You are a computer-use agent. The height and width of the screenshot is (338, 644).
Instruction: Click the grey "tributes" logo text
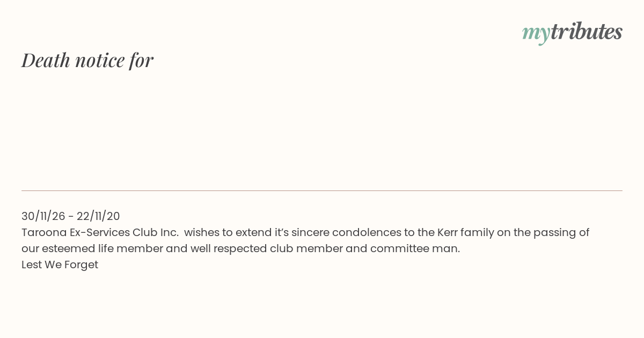pyautogui.click(x=586, y=32)
